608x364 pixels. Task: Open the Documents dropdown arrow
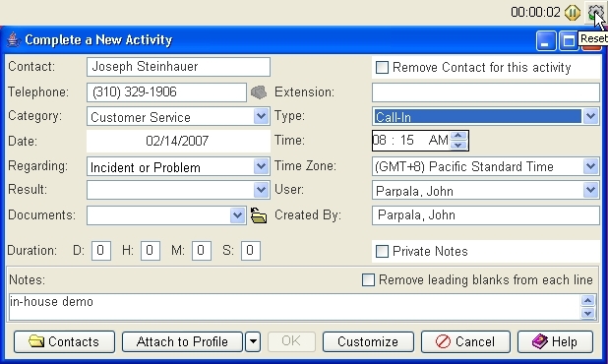237,215
